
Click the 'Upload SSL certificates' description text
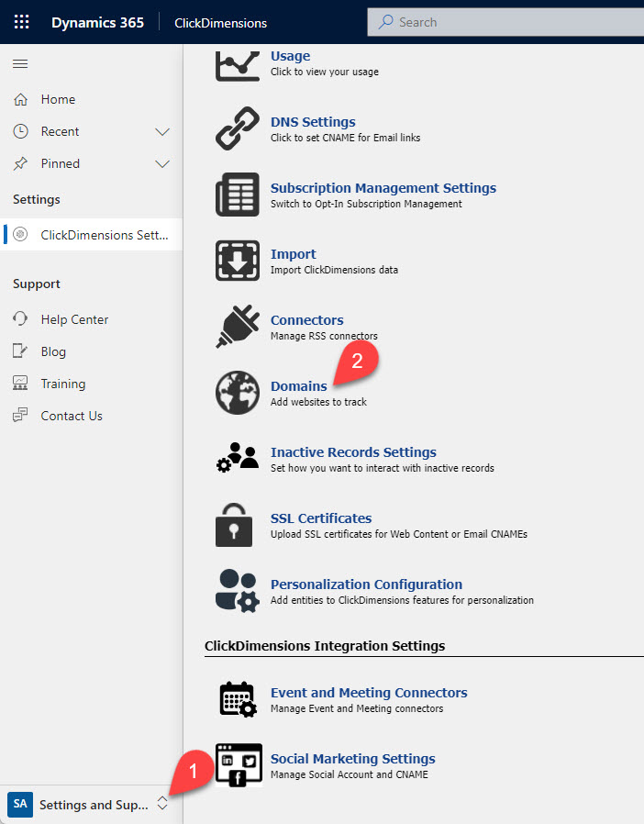pos(399,534)
